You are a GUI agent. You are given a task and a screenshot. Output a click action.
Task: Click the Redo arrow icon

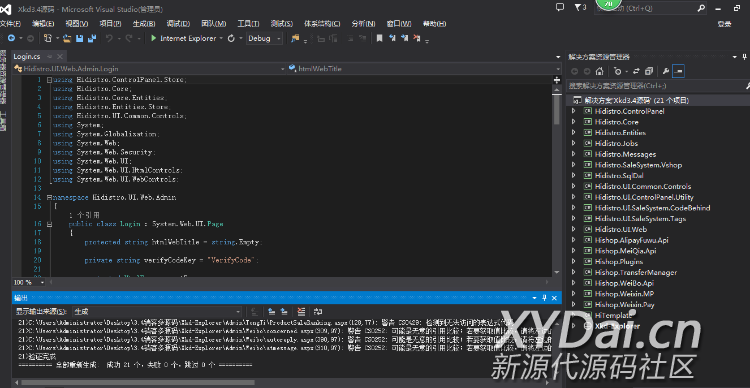pyautogui.click(x=129, y=38)
